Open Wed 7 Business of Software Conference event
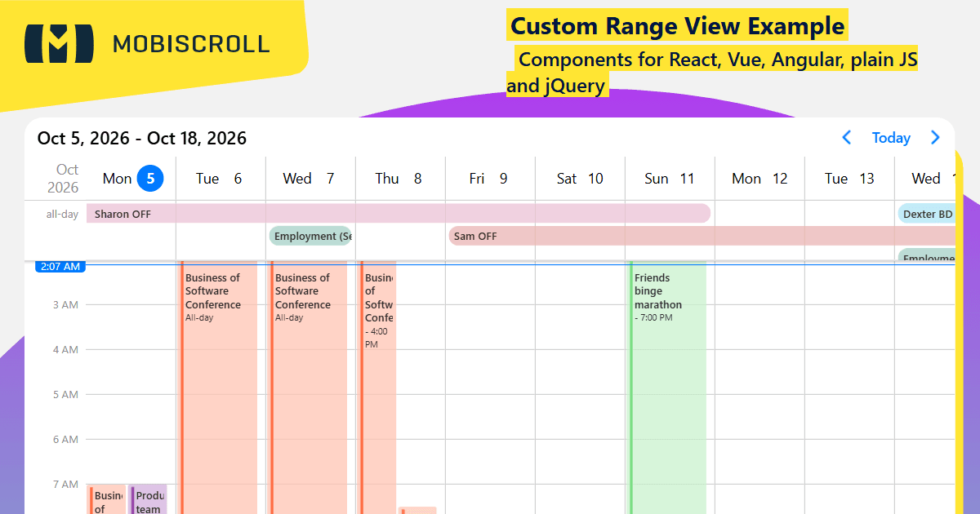This screenshot has width=980, height=514. tap(308, 388)
